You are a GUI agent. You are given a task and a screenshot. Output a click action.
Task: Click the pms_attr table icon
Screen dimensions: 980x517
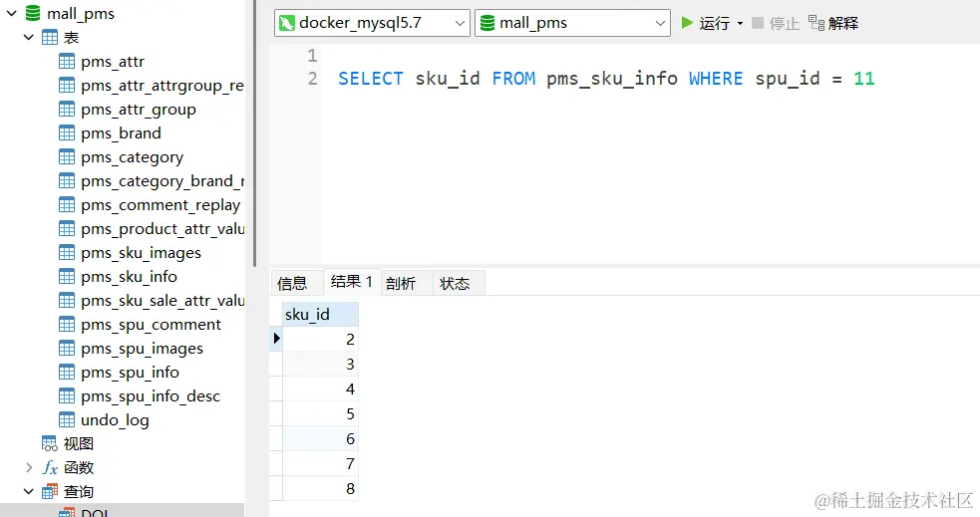[x=67, y=61]
